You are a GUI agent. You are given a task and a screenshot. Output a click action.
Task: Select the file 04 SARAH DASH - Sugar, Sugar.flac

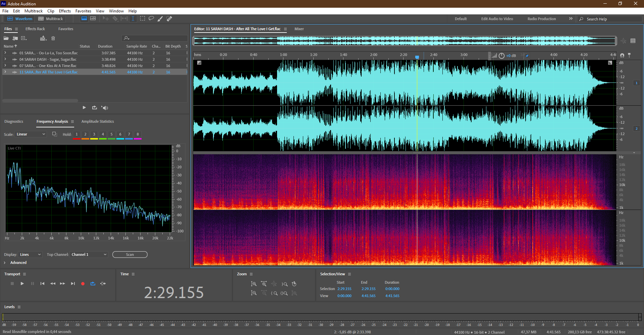(48, 59)
